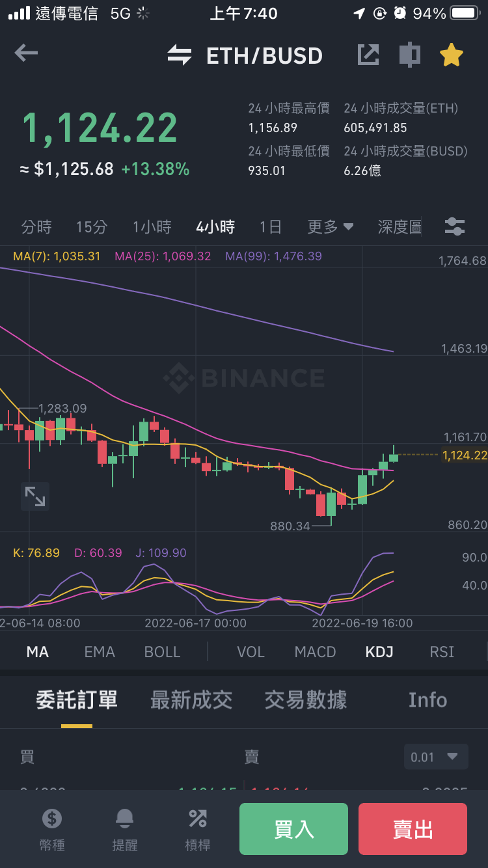Toggle the EMA indicator

pyautogui.click(x=100, y=652)
